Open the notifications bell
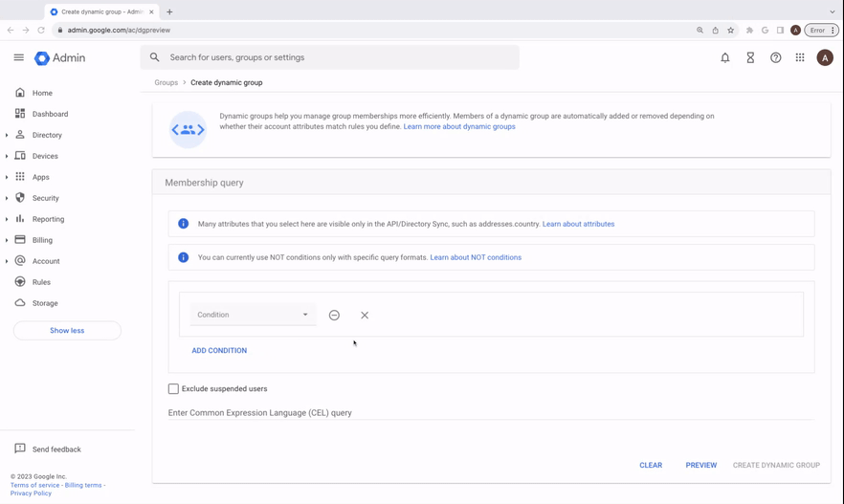The height and width of the screenshot is (504, 844). click(x=725, y=57)
